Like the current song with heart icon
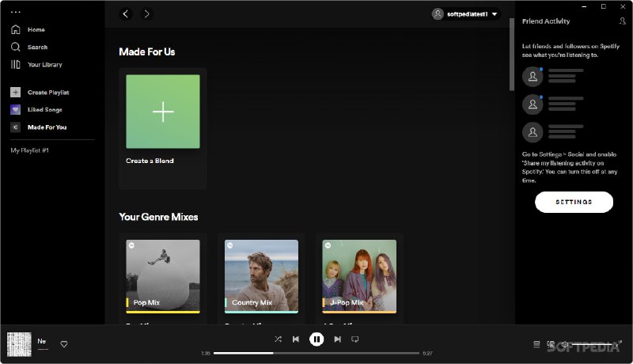The height and width of the screenshot is (364, 633). [x=64, y=344]
